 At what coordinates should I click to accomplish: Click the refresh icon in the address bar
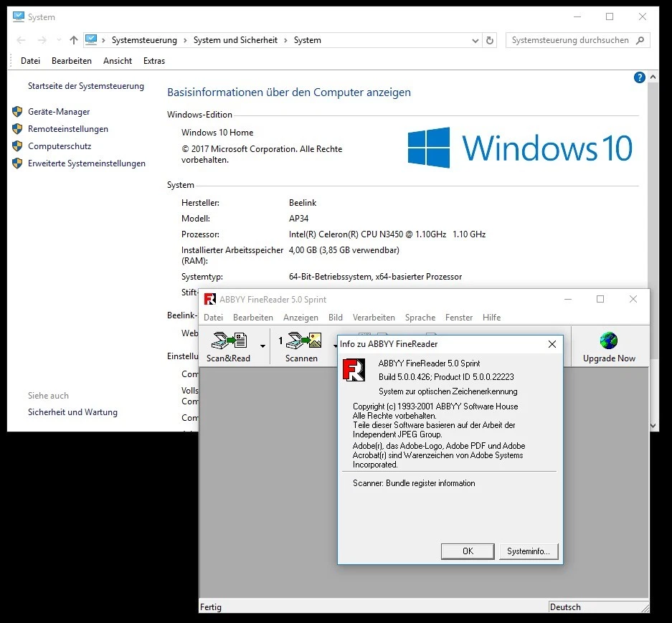tap(490, 40)
